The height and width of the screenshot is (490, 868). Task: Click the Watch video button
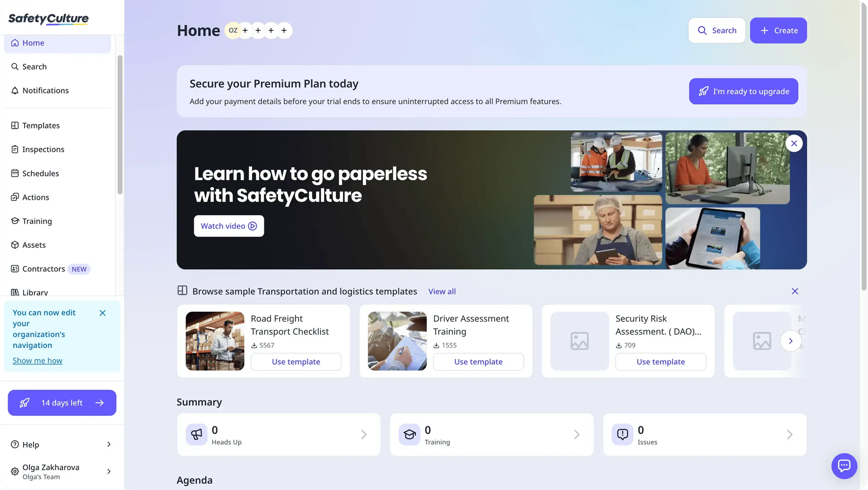[x=228, y=226]
